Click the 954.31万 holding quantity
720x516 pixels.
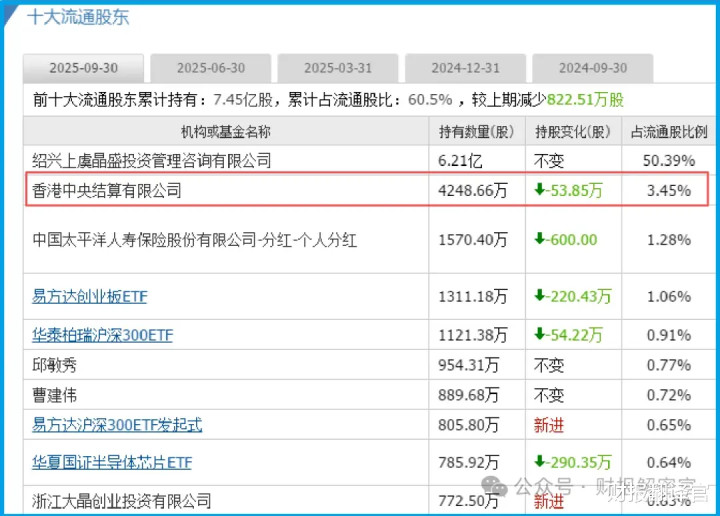468,365
